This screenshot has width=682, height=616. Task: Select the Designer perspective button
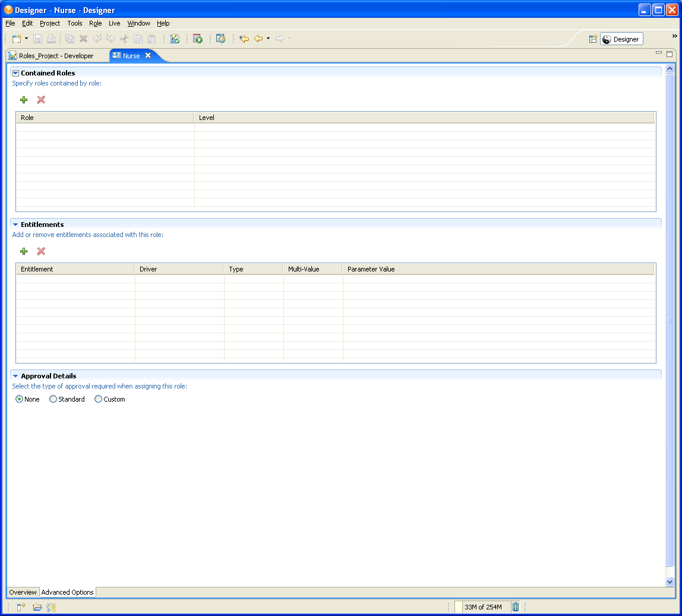621,39
